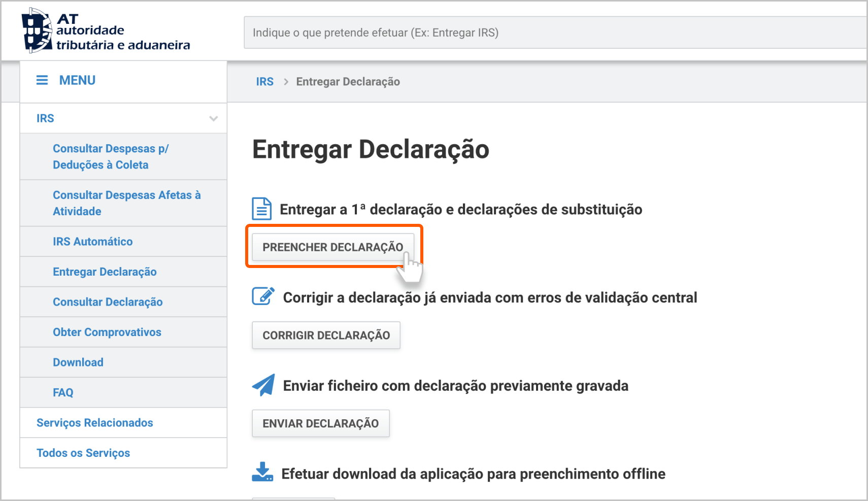Open Consultar Despesas p/ Deduções à Coleta

(x=111, y=156)
